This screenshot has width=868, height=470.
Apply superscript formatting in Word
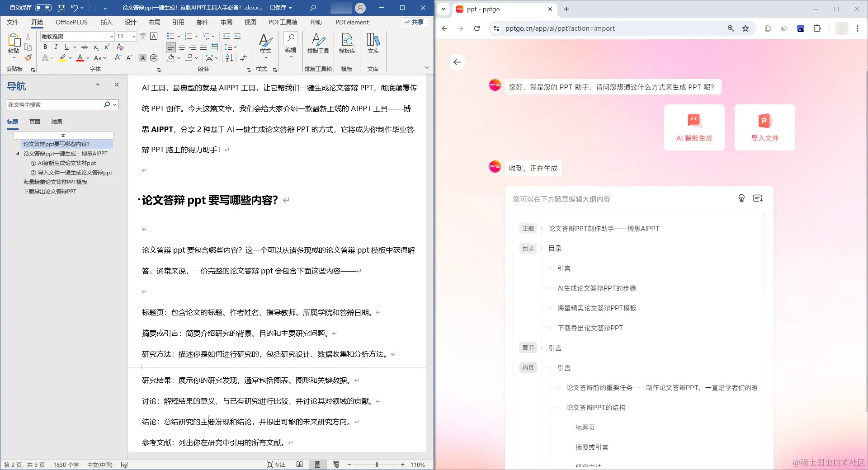pos(107,47)
